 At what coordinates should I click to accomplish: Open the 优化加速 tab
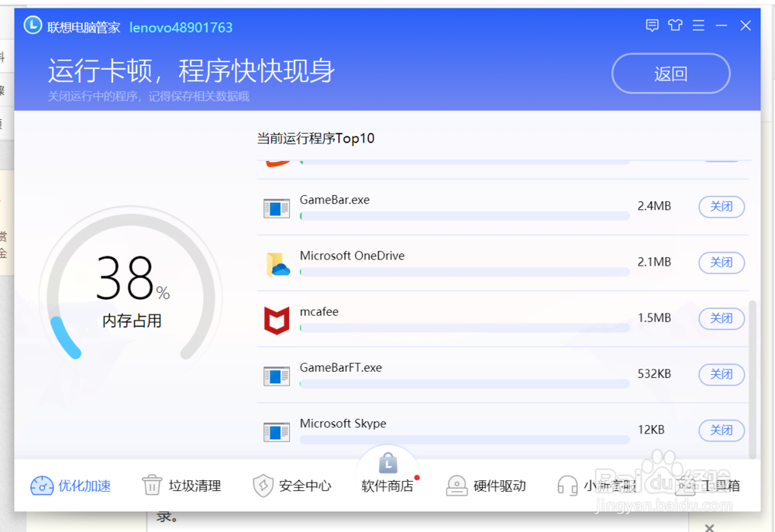71,486
